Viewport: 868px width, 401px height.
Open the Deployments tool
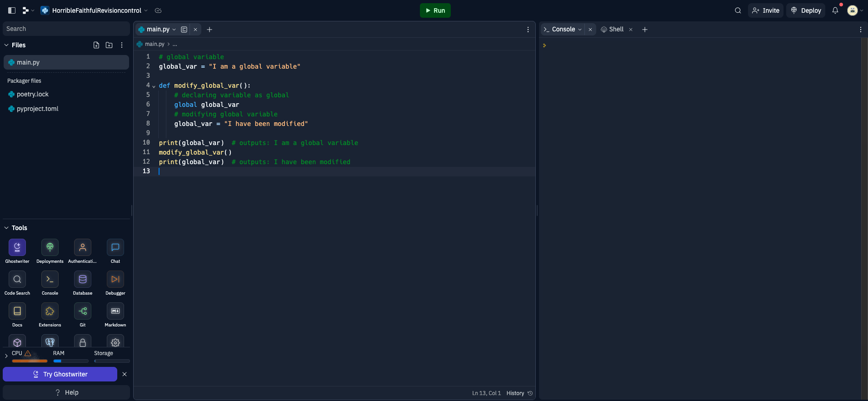click(x=50, y=247)
